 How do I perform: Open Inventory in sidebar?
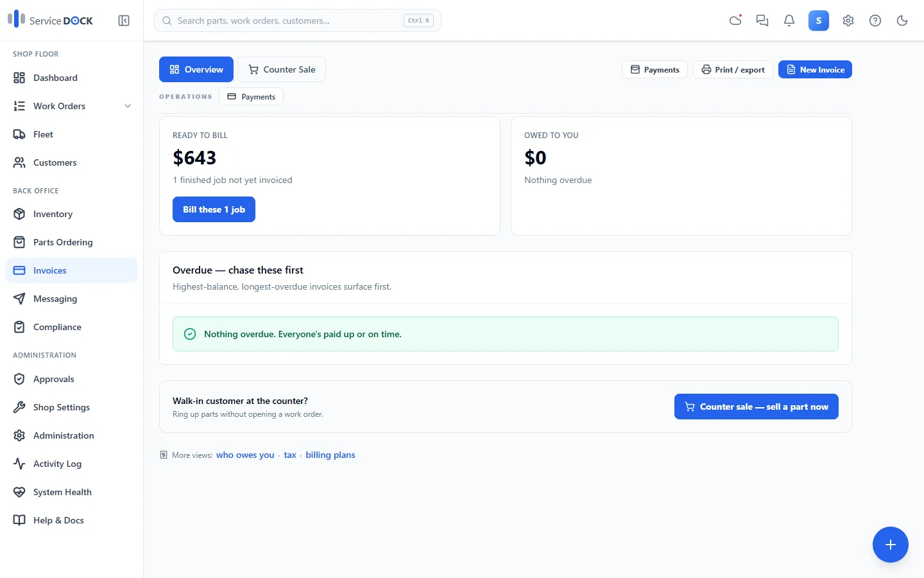72,214
